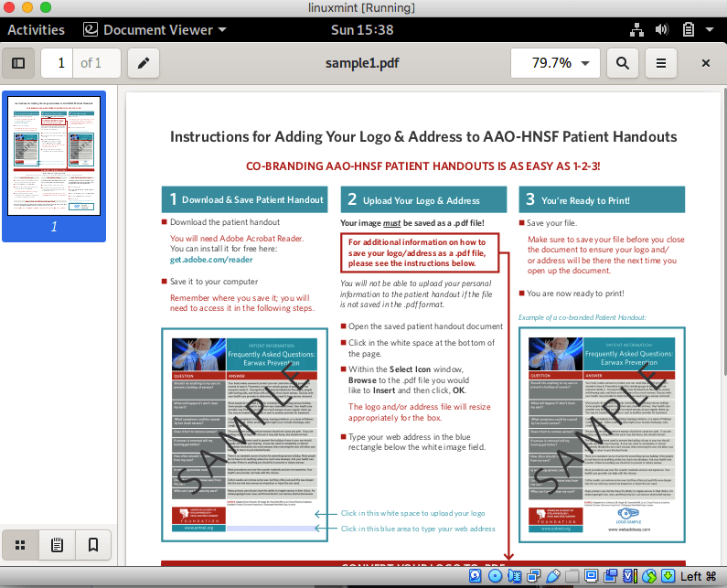Click the left sample handout image
The width and height of the screenshot is (727, 588).
point(245,435)
